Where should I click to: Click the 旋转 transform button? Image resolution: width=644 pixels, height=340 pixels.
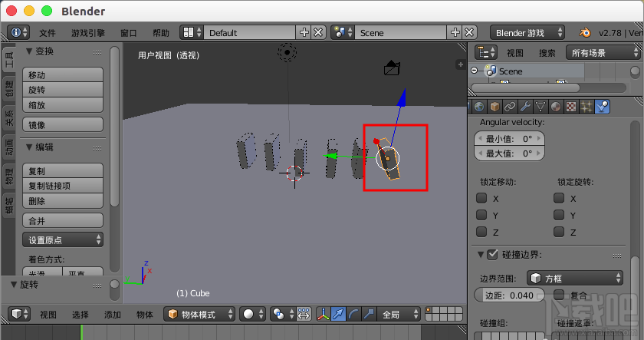[63, 90]
